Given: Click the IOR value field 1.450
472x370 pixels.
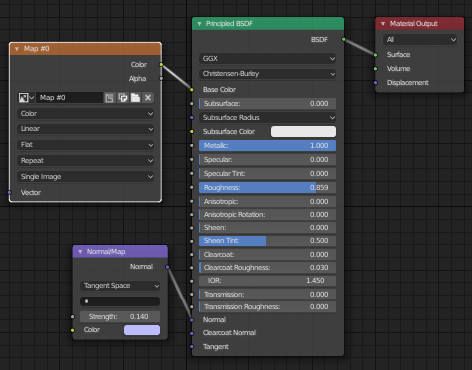Looking at the screenshot, I should point(267,281).
